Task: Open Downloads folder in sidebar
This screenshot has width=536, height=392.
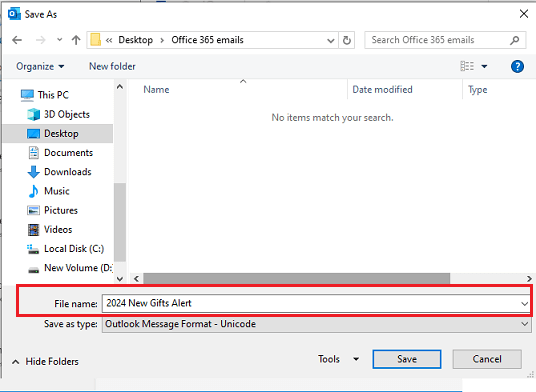Action: [x=68, y=172]
